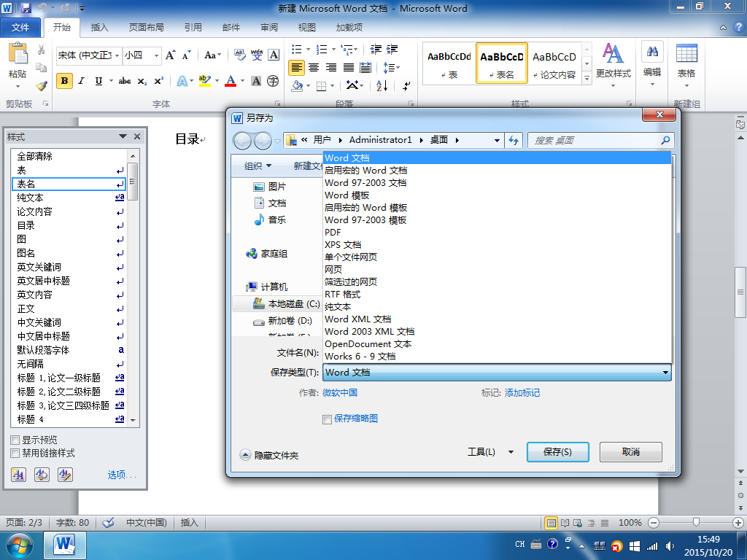Viewport: 747px width, 560px height.
Task: Select the Format Painter brush icon
Action: point(42,86)
